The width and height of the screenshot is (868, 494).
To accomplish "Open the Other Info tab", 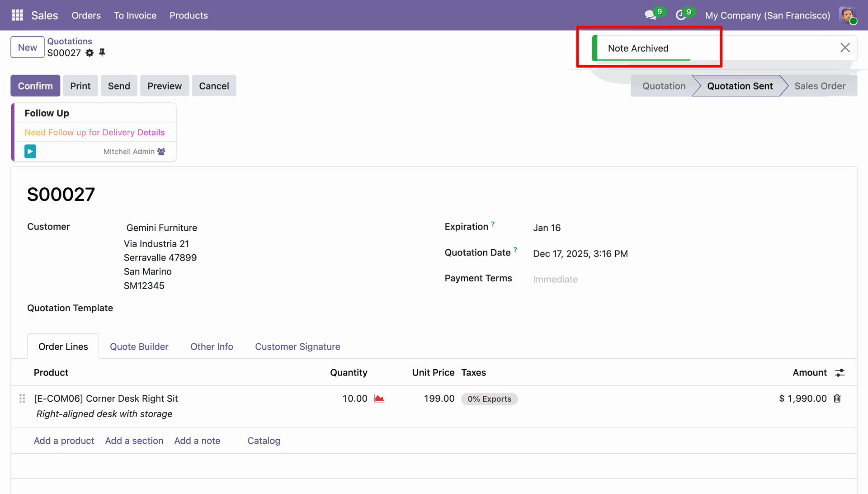I will click(212, 347).
